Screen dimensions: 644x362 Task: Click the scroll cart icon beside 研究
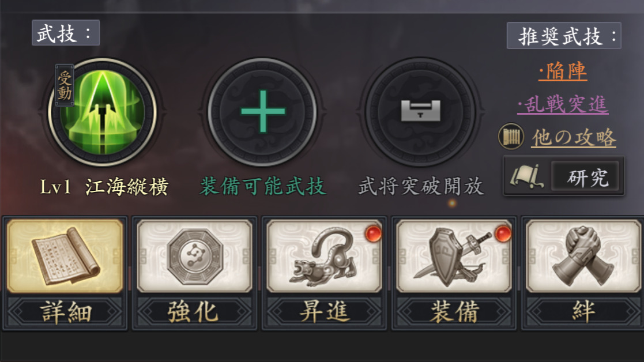click(x=526, y=177)
